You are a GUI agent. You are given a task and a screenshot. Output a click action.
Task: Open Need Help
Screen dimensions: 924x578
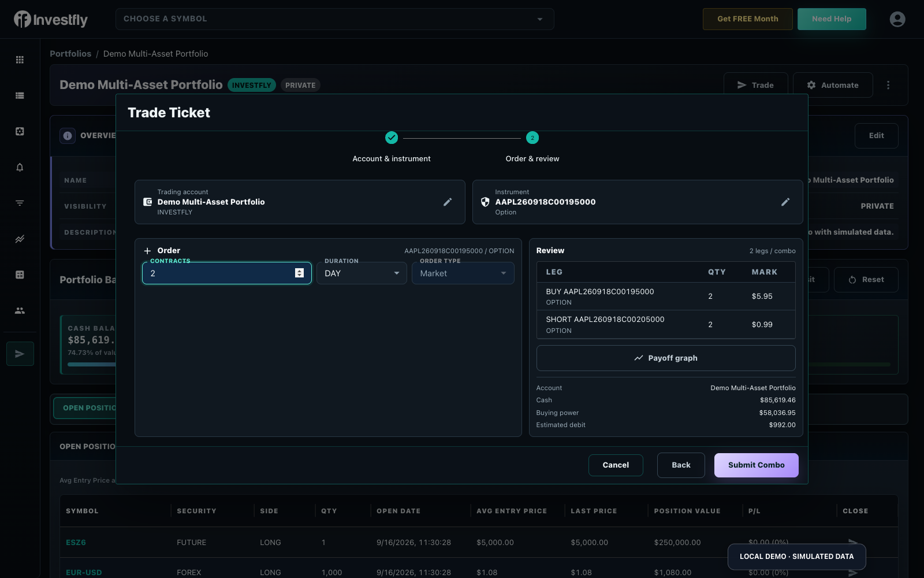pos(832,19)
